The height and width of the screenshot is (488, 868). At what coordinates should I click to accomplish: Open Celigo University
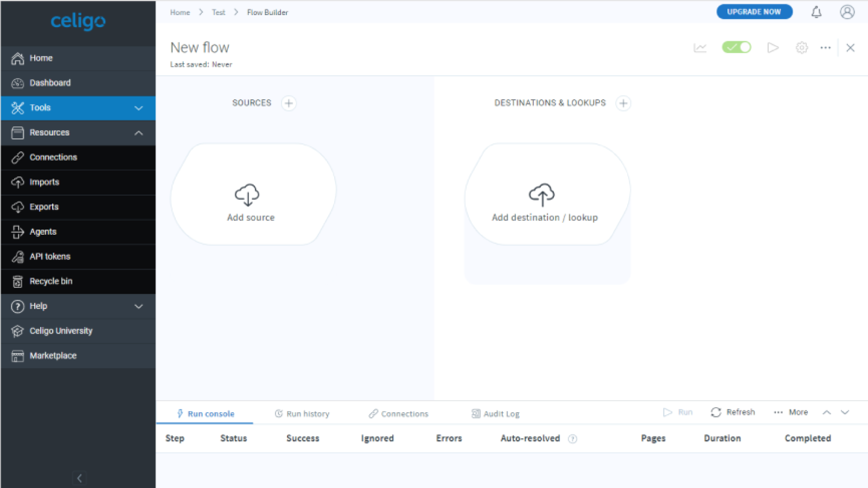pyautogui.click(x=78, y=331)
